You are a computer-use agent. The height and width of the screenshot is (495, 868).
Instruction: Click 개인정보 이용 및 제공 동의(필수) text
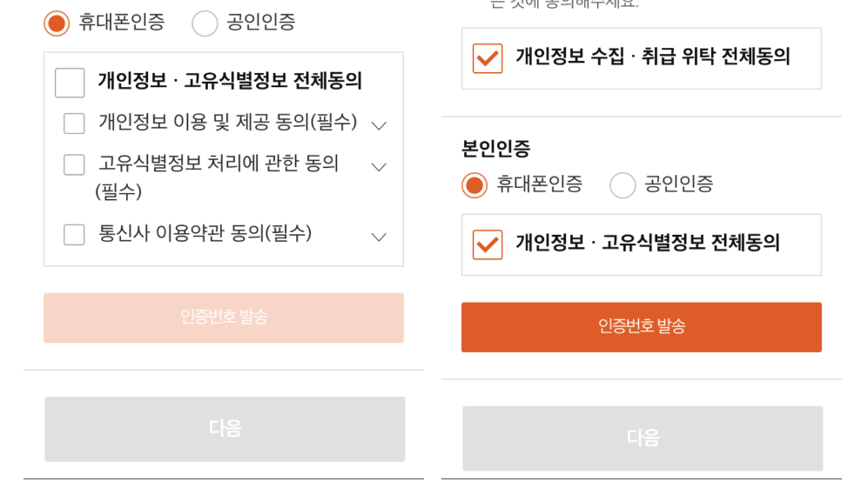click(227, 122)
